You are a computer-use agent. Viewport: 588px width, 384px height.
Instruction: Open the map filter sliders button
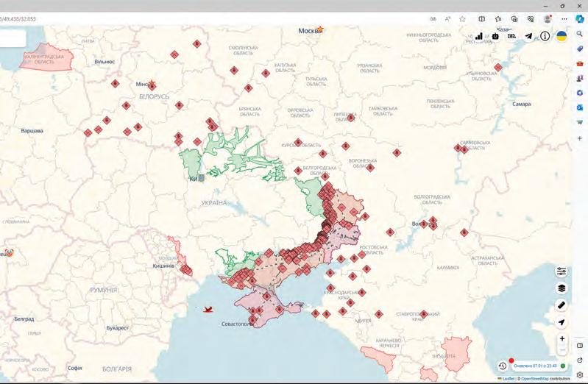562,271
